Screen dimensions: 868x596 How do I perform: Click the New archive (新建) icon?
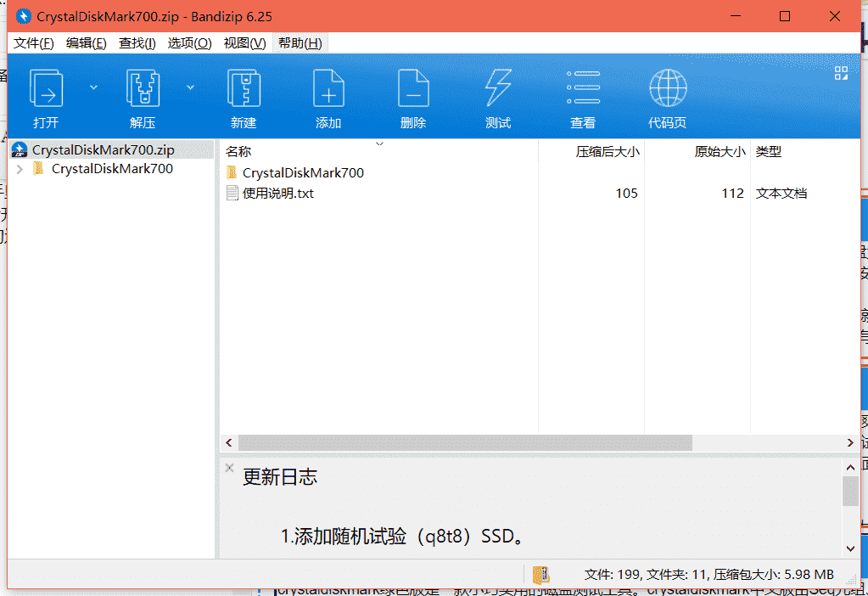244,88
